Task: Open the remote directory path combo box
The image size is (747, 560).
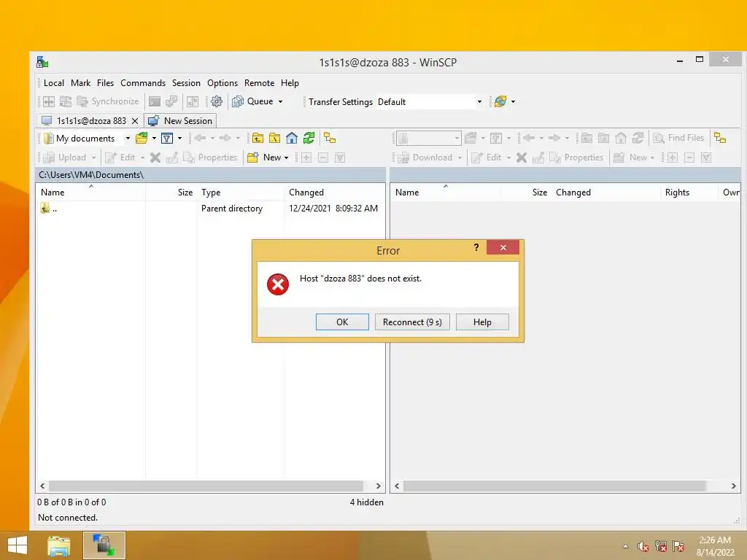Action: click(428, 138)
